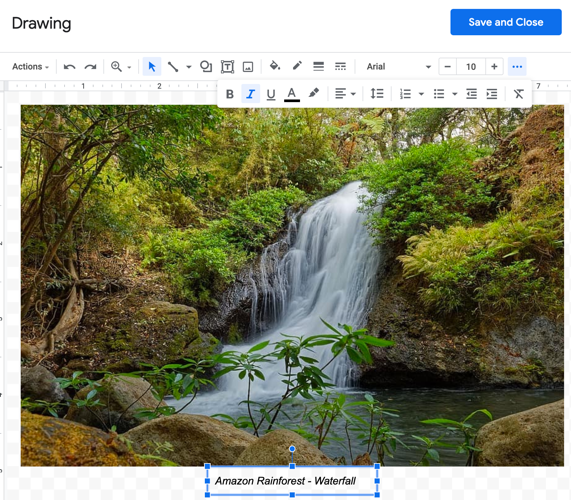Click the right-middle handle of the caption box
The width and height of the screenshot is (571, 500).
[x=377, y=481]
